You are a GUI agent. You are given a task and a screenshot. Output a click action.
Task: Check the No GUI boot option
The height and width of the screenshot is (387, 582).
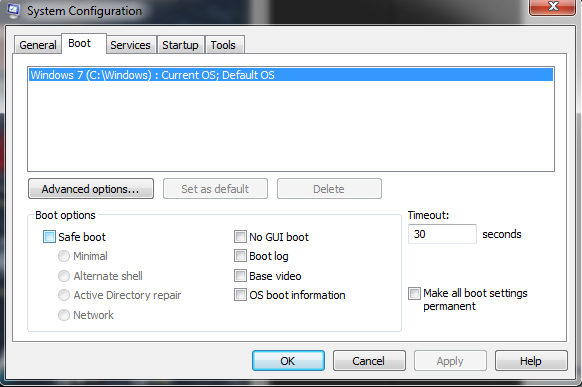click(240, 237)
